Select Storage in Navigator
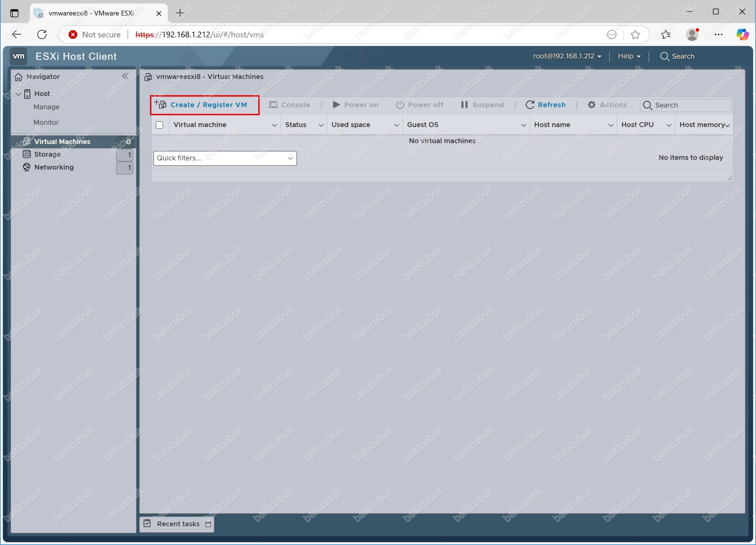 (x=47, y=154)
